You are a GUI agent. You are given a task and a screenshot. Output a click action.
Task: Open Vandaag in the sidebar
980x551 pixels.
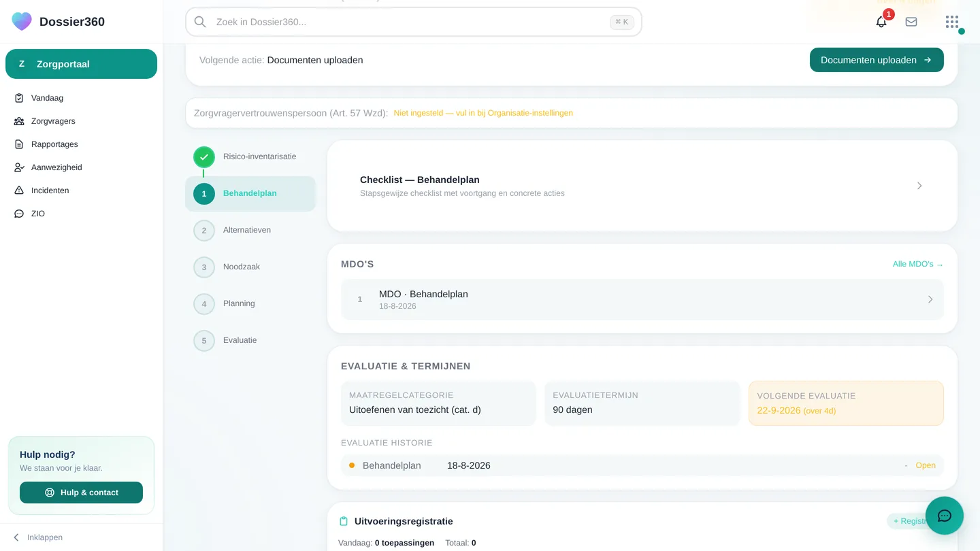tap(81, 98)
